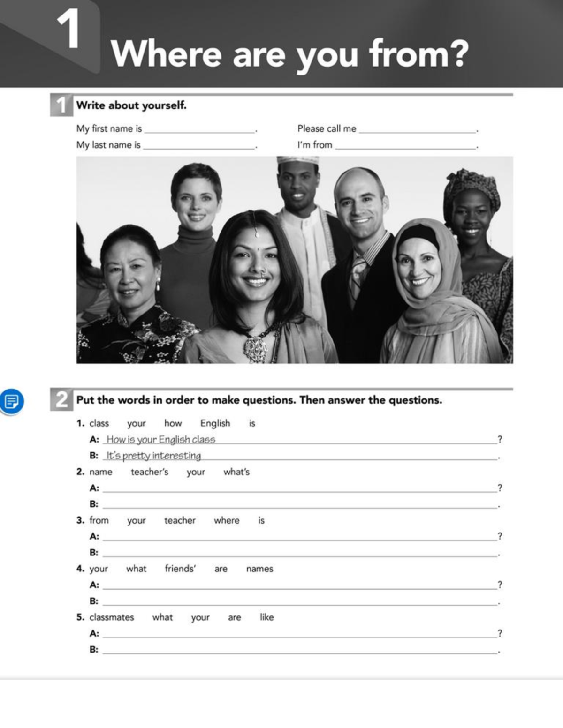Click the blank after 'My first name is'
563x728 pixels.
pyautogui.click(x=199, y=129)
